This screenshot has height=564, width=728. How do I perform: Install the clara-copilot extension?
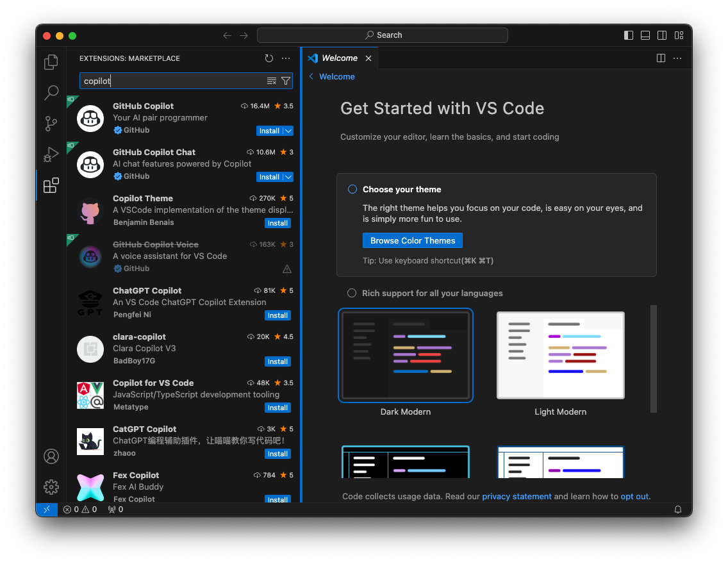coord(277,361)
